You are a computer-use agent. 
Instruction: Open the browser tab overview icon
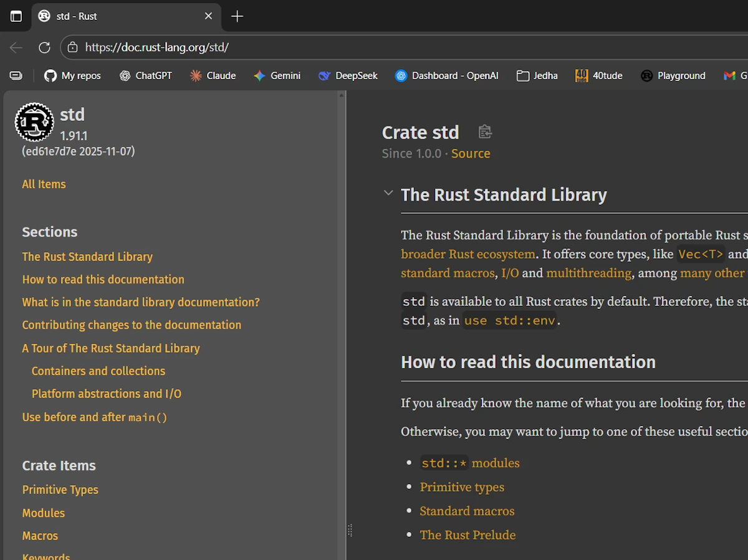16,16
